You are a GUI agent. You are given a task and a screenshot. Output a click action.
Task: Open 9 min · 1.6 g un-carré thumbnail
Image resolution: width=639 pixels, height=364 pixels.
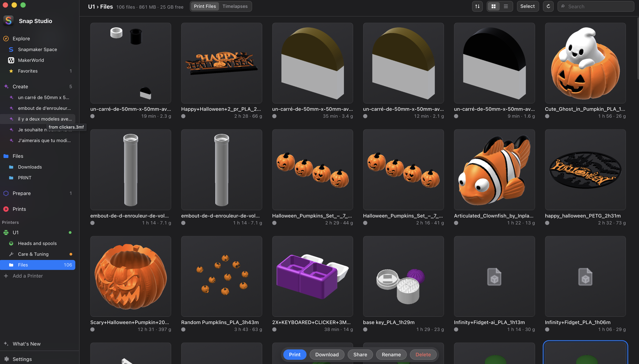click(494, 63)
